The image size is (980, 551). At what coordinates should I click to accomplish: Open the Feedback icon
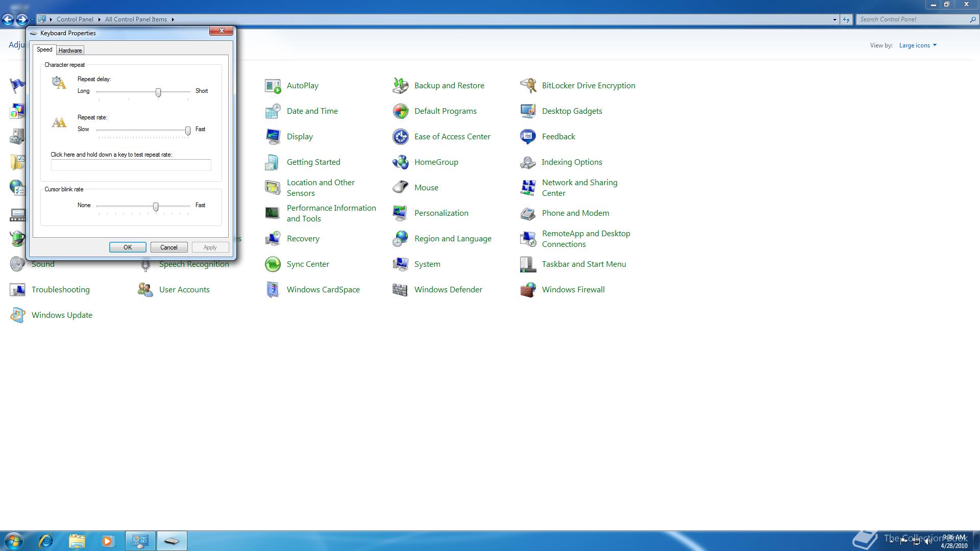pyautogui.click(x=528, y=137)
